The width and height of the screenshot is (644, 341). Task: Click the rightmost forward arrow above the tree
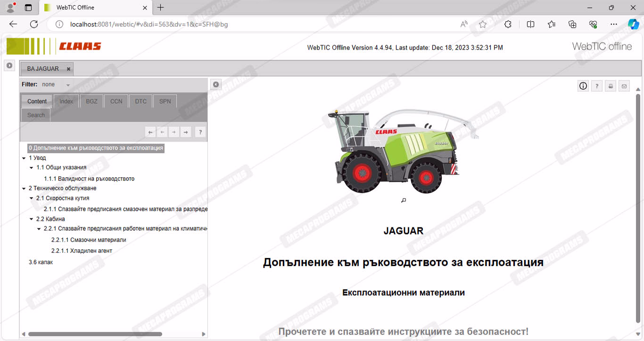pyautogui.click(x=186, y=132)
